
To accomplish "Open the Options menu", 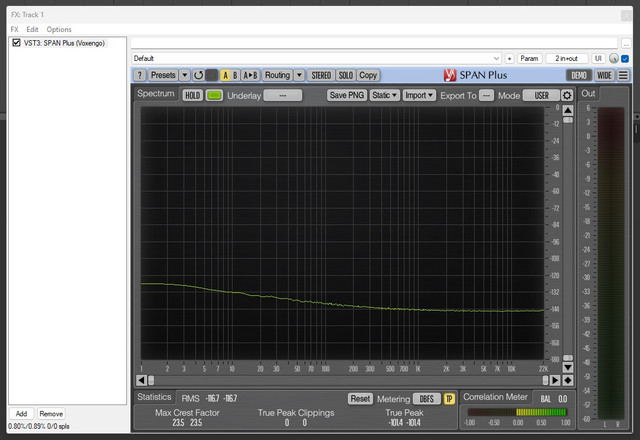I will tap(59, 29).
